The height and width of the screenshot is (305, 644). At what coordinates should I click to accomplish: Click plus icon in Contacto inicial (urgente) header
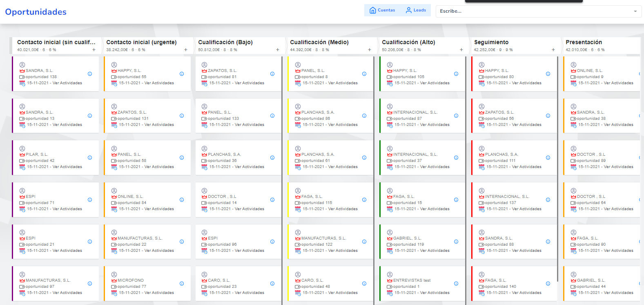[186, 50]
